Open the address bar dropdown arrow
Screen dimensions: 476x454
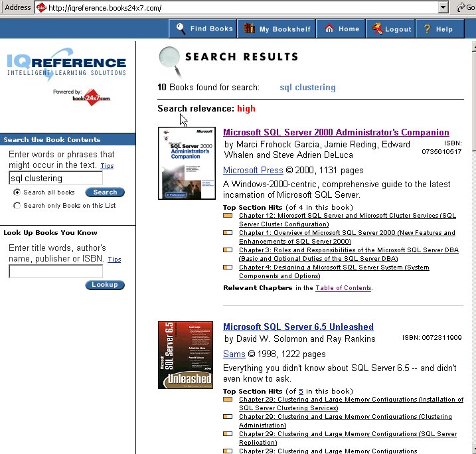443,7
